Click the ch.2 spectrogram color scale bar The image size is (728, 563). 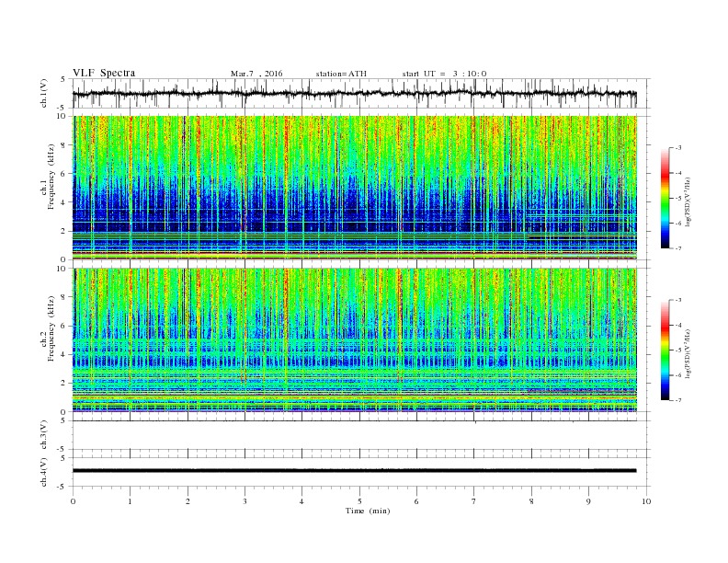(x=665, y=350)
